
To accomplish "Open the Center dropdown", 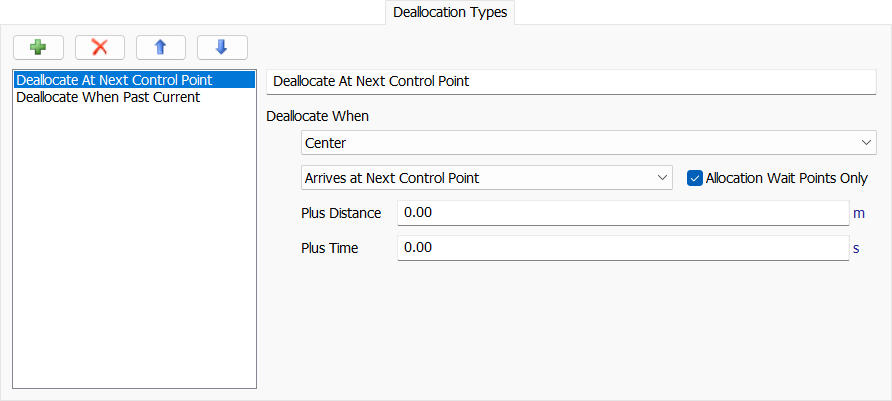I will (x=587, y=143).
